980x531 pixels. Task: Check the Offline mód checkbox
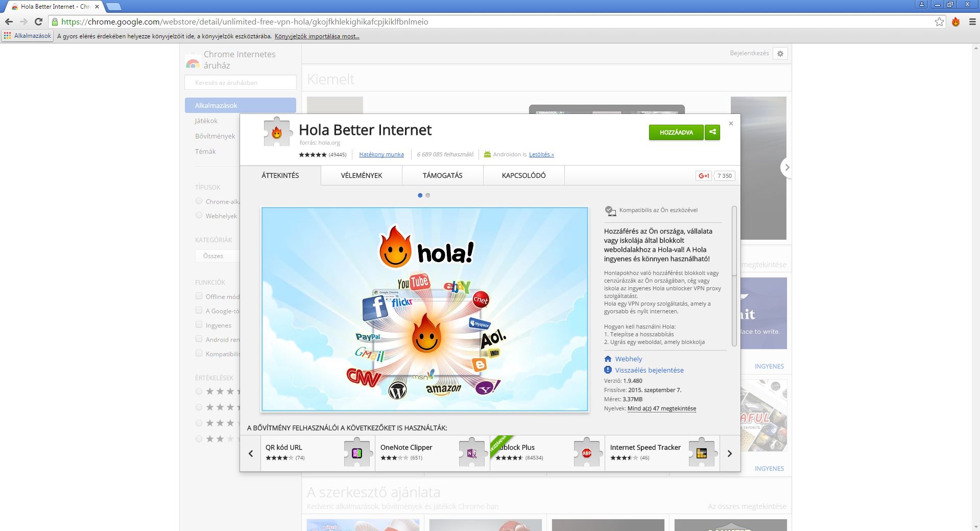point(199,296)
